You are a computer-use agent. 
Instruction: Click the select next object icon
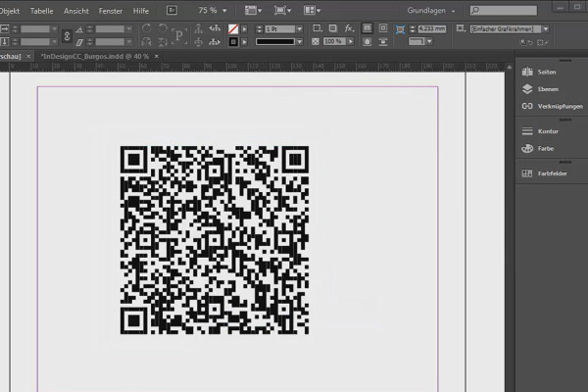point(215,41)
